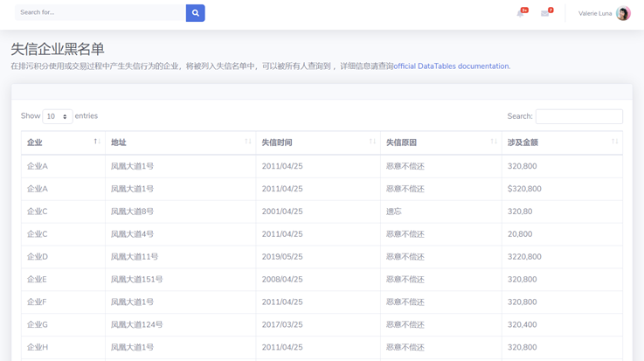The width and height of the screenshot is (644, 361).
Task: Open the messages envelope icon
Action: click(x=545, y=14)
